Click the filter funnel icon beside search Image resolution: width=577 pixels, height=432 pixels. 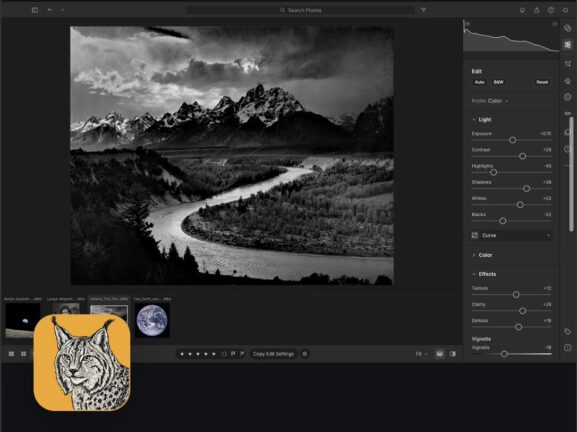[423, 10]
